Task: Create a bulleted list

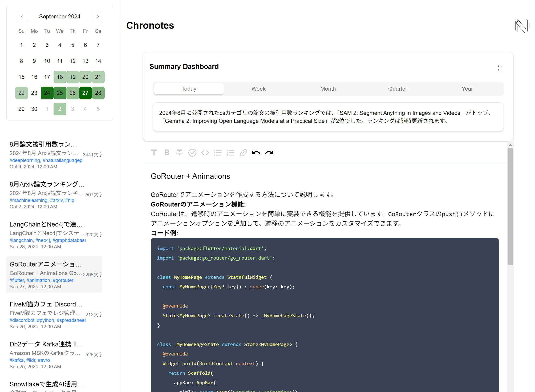Action: 218,152
